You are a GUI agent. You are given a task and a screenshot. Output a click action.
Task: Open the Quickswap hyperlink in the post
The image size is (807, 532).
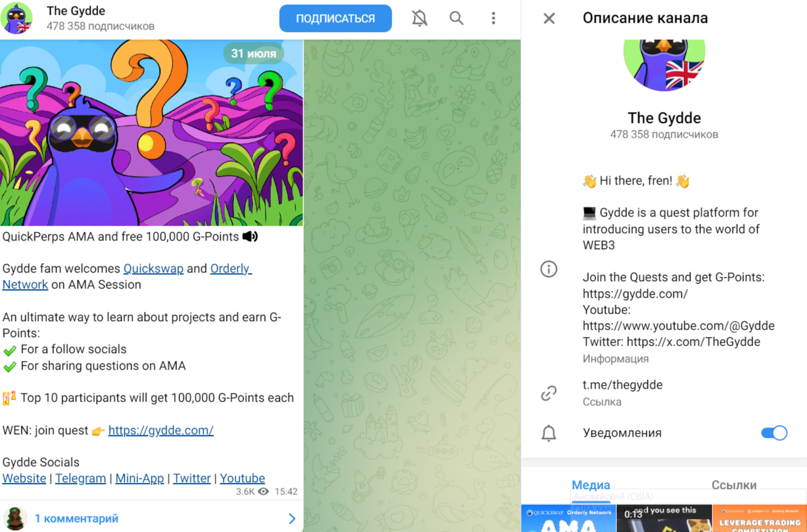click(x=153, y=269)
